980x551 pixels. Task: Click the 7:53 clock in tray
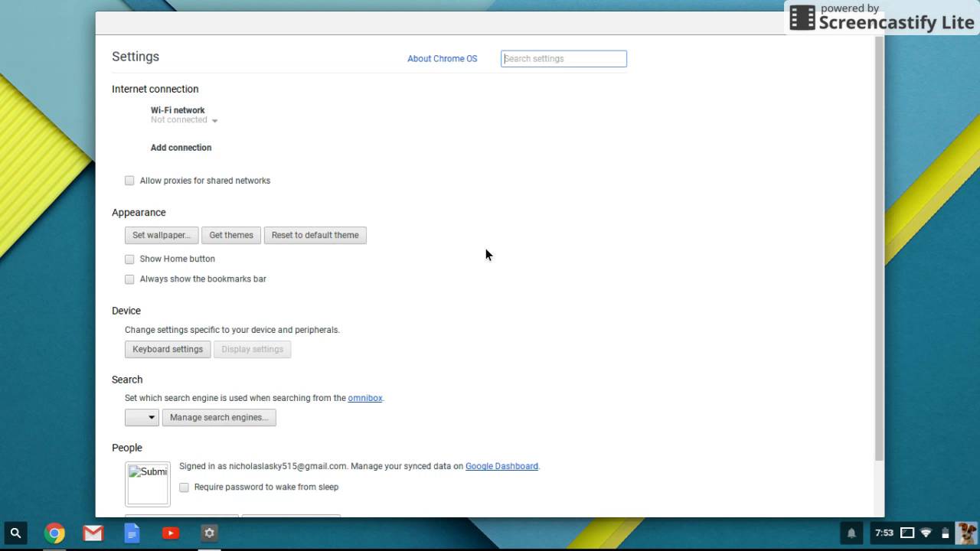[884, 533]
